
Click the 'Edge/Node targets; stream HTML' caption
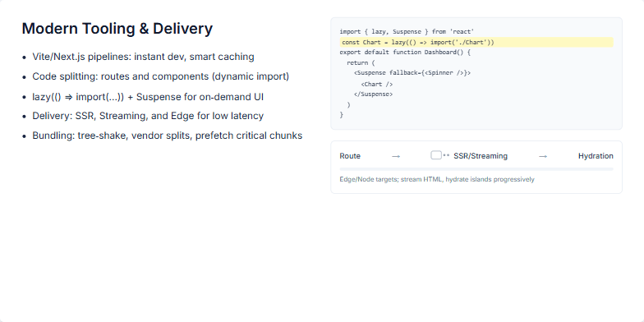click(x=437, y=179)
